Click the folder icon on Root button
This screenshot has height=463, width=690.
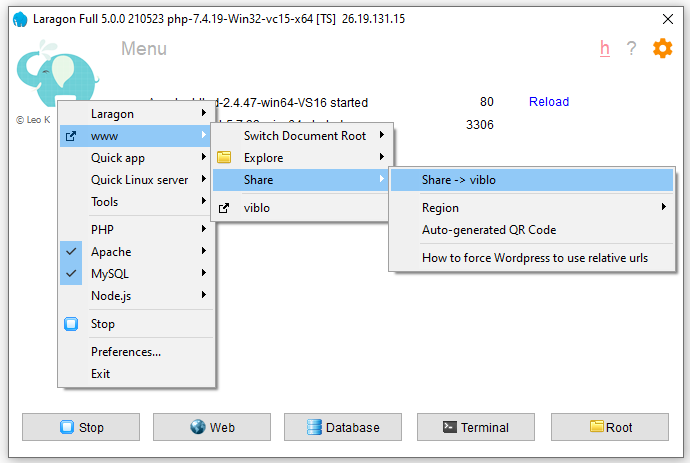coord(597,426)
